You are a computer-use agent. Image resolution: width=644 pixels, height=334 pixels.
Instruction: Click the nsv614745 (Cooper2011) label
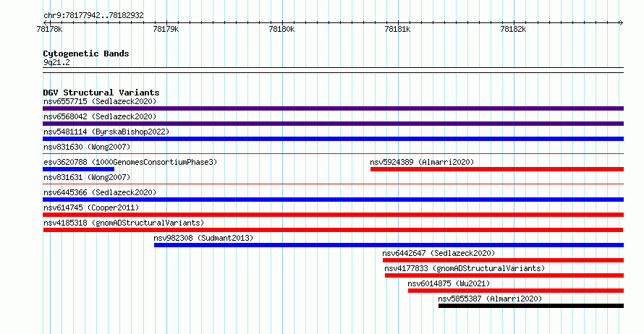pos(91,207)
